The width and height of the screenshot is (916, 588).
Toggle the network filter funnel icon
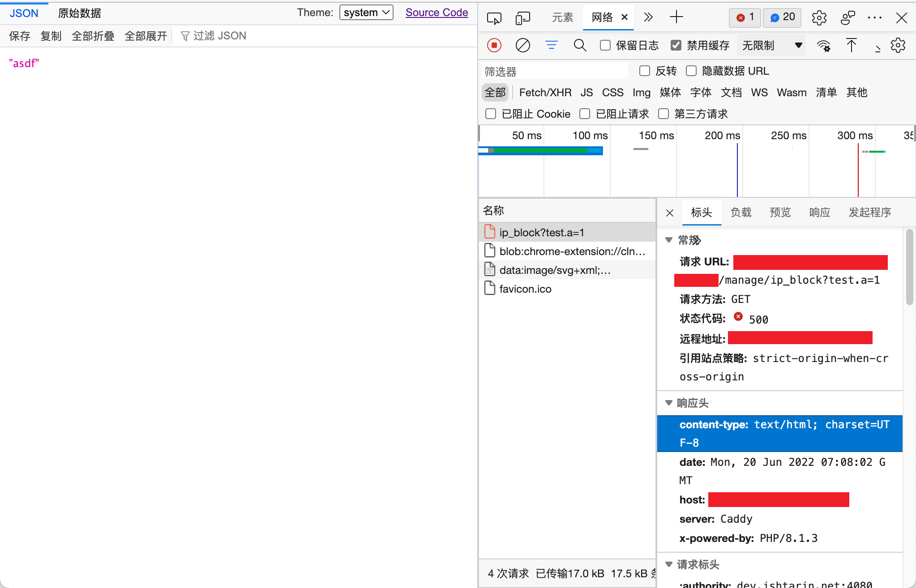pyautogui.click(x=551, y=45)
